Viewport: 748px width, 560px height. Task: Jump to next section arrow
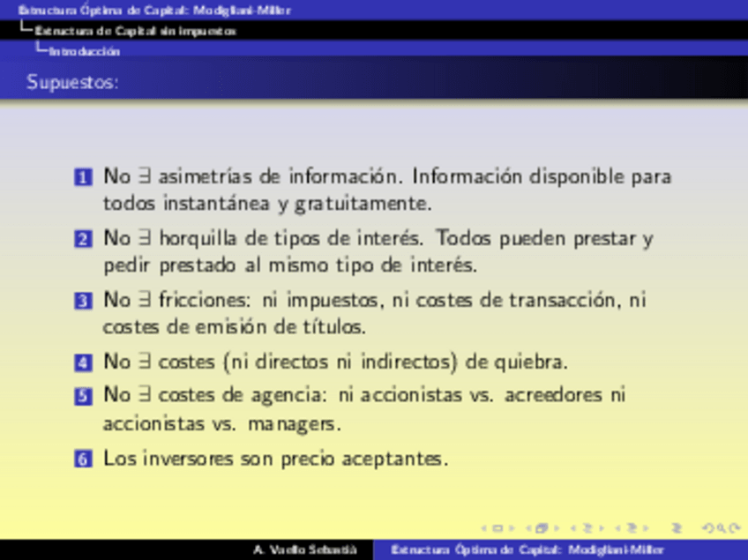[x=646, y=528]
